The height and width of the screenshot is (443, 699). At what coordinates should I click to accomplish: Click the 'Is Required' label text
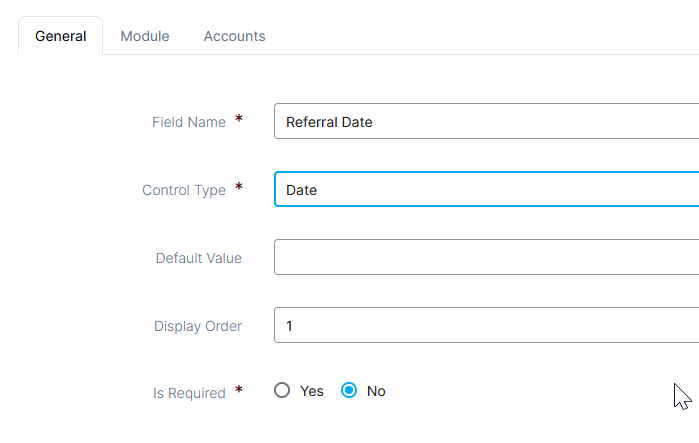point(189,393)
